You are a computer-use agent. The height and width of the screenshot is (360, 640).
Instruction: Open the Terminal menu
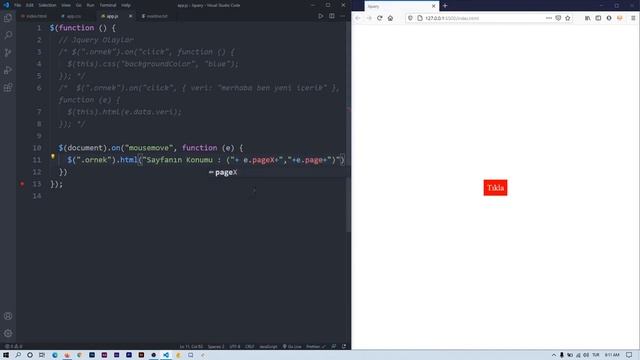pyautogui.click(x=108, y=5)
